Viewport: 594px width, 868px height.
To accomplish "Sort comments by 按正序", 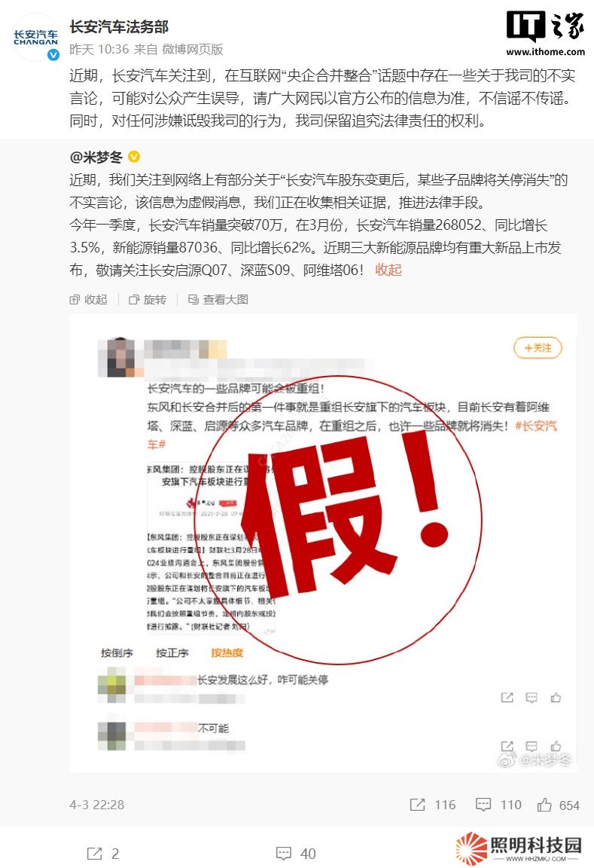I will pyautogui.click(x=172, y=653).
